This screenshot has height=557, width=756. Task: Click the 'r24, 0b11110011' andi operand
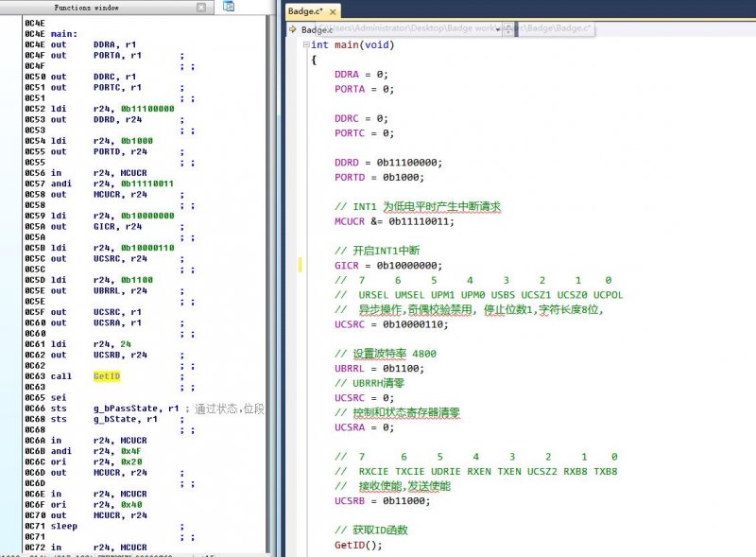click(133, 183)
